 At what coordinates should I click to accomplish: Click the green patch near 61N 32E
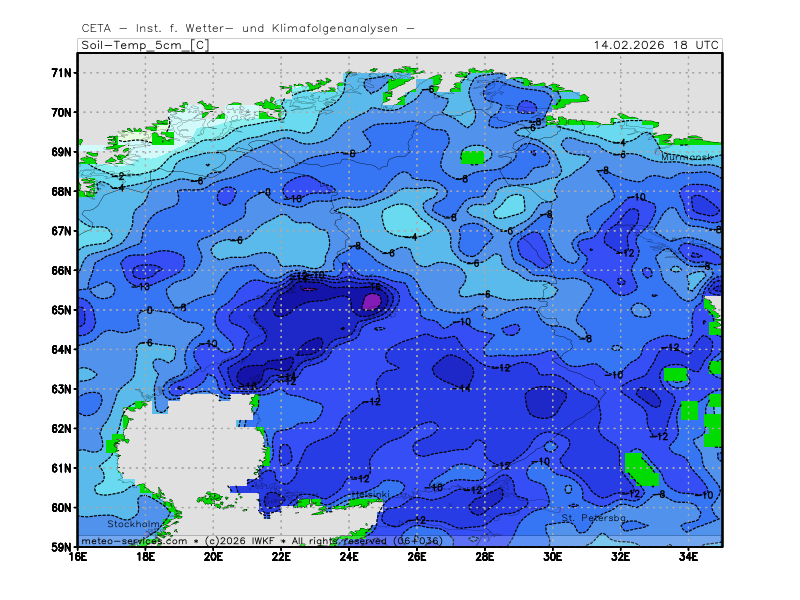[637, 466]
